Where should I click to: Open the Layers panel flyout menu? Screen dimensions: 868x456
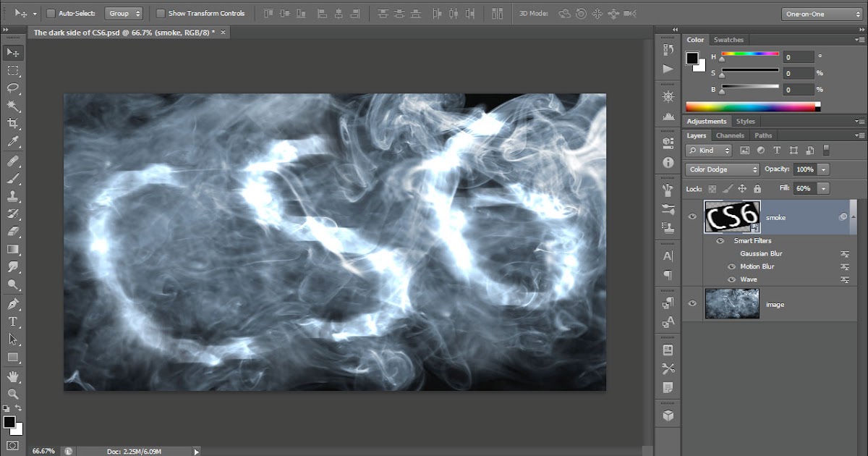[x=859, y=135]
